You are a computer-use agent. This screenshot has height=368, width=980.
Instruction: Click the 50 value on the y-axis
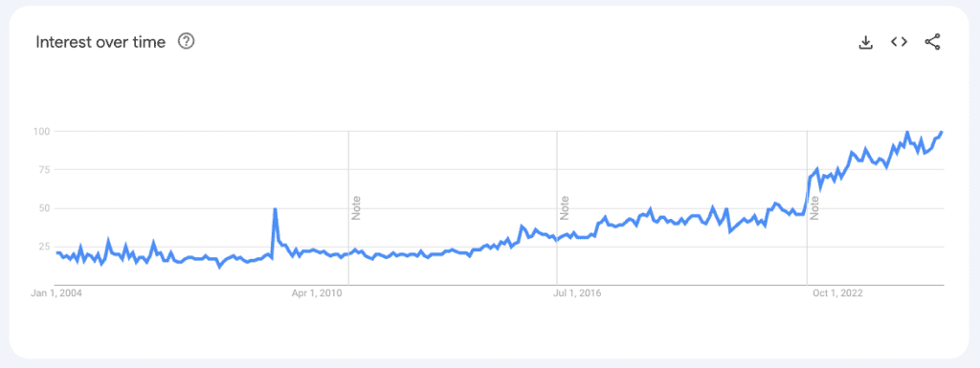(x=44, y=208)
